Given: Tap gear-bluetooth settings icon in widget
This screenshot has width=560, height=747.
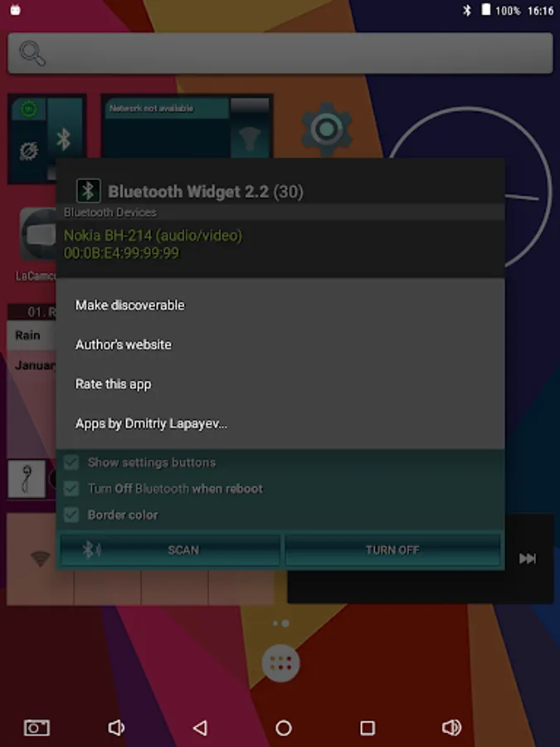Looking at the screenshot, I should (28, 152).
